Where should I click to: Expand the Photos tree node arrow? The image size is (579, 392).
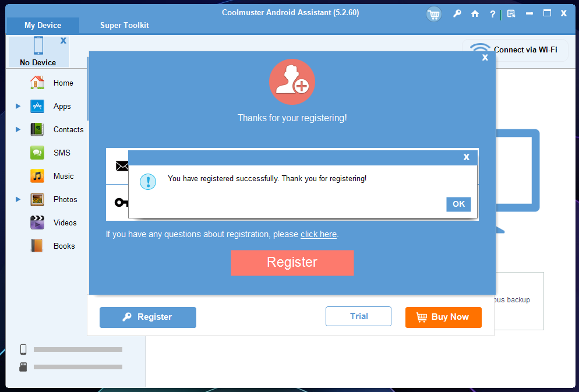17,199
